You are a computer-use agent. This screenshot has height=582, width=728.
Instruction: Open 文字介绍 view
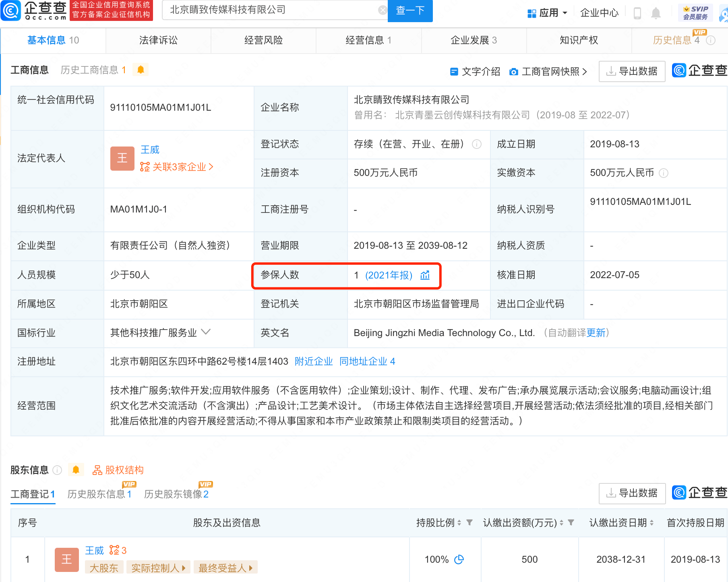coord(475,72)
